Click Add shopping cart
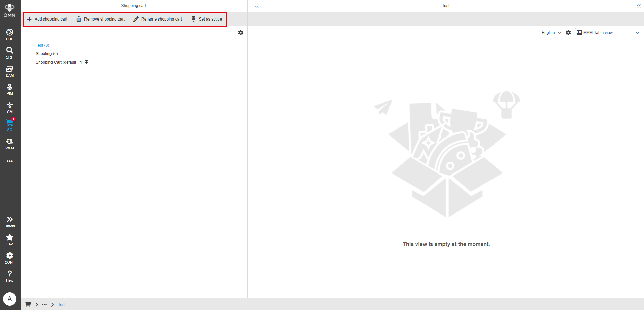 coord(47,19)
